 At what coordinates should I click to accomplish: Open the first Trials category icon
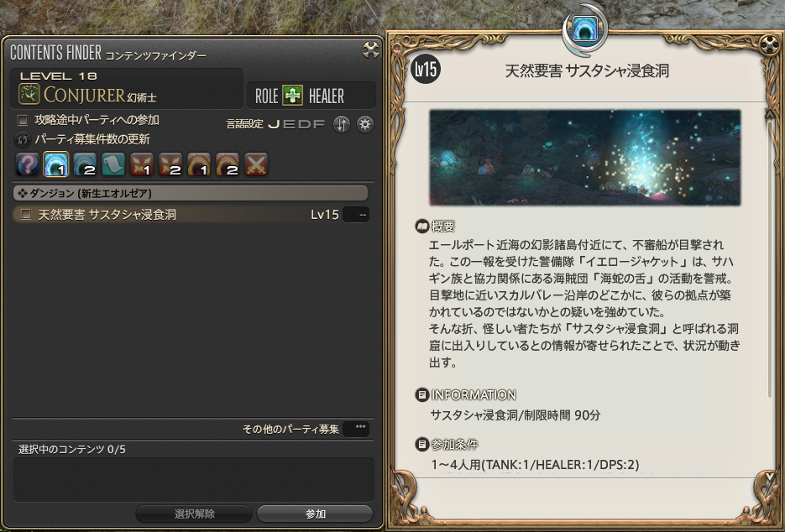pos(142,164)
